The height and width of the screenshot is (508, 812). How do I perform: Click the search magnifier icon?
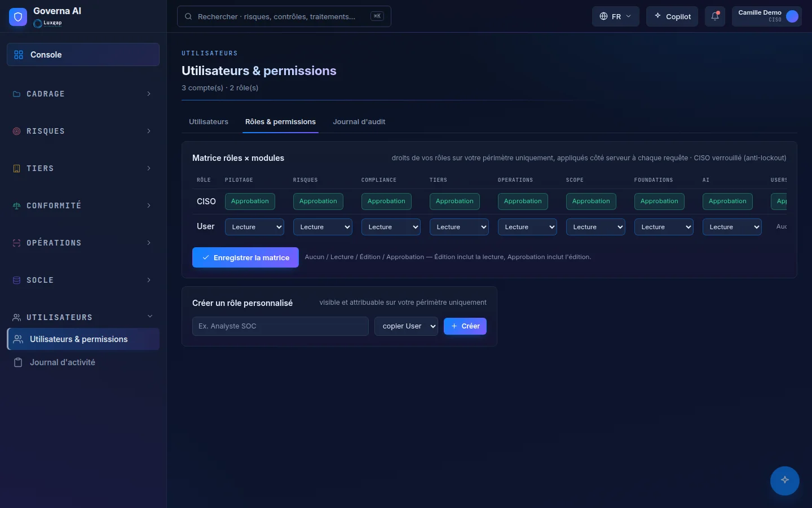(x=188, y=16)
